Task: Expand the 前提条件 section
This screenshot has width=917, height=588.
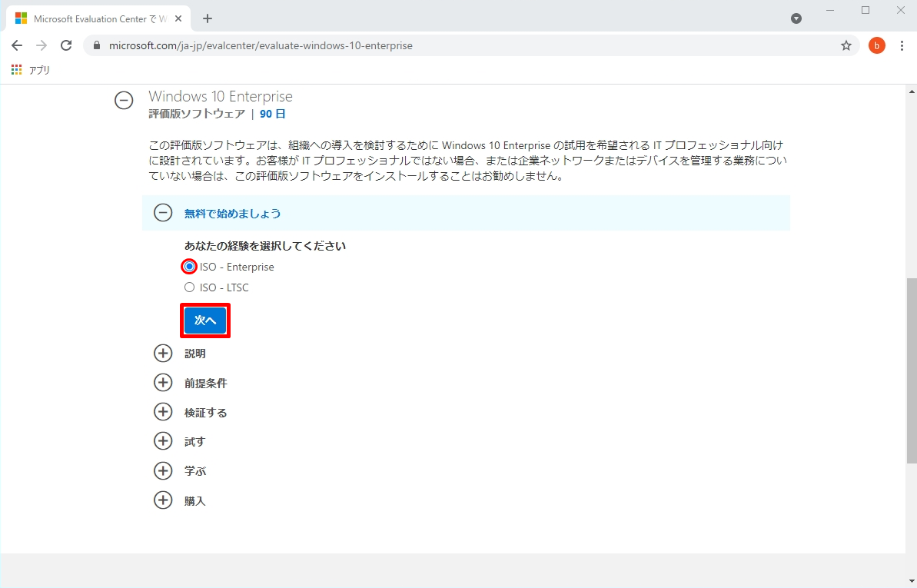Action: [x=163, y=383]
